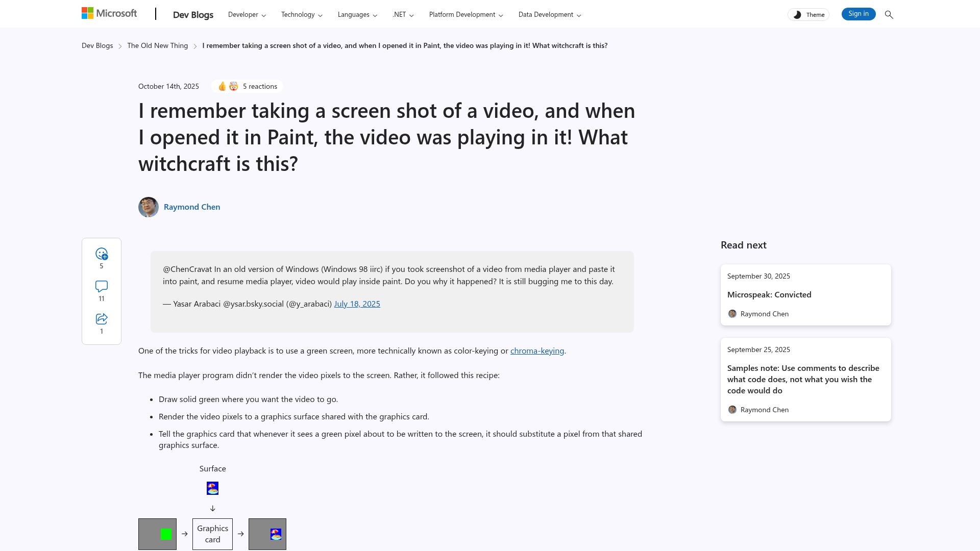Toggle the Theme dark mode switch
Screen dimensions: 980x551
pos(808,15)
